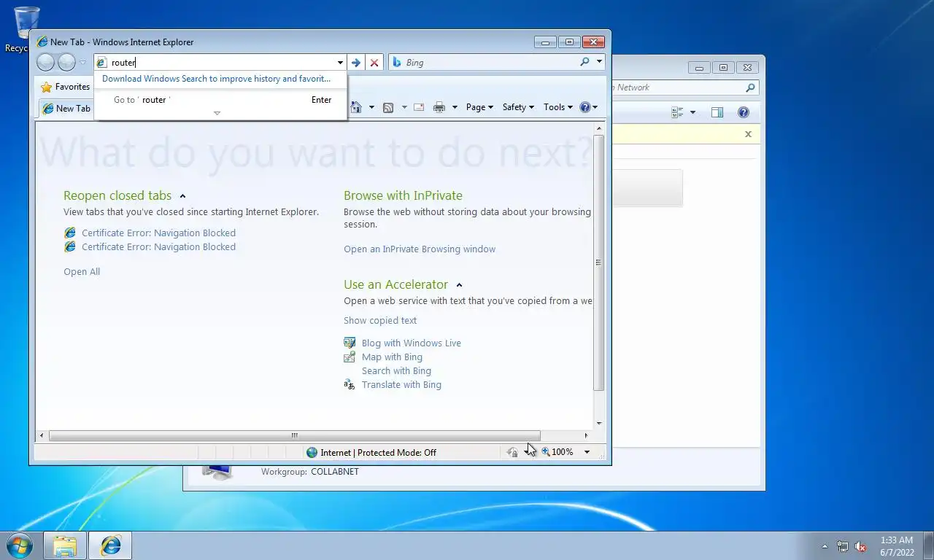The image size is (934, 560).
Task: Expand the autocomplete list with the down chevron
Action: pos(217,113)
